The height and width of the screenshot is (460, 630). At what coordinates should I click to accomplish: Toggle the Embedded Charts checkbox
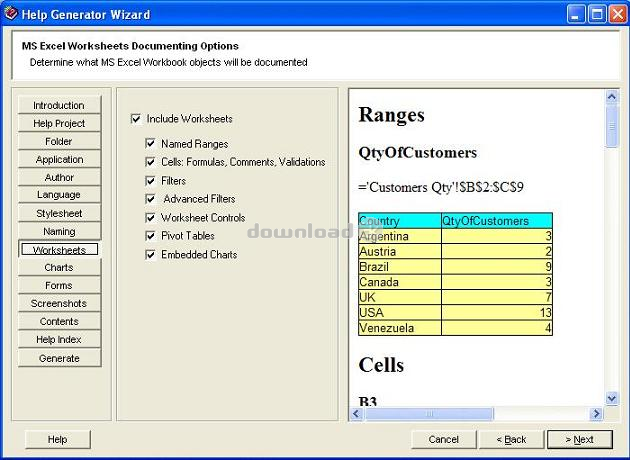click(x=150, y=255)
